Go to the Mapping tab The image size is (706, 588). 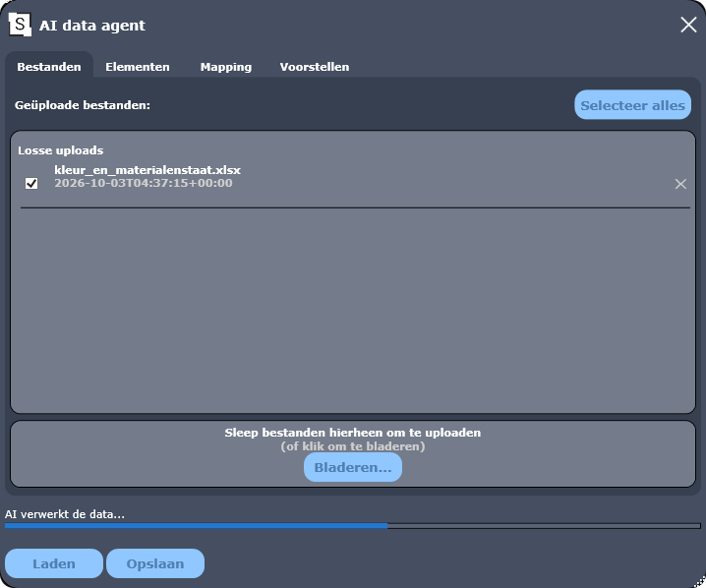click(225, 67)
